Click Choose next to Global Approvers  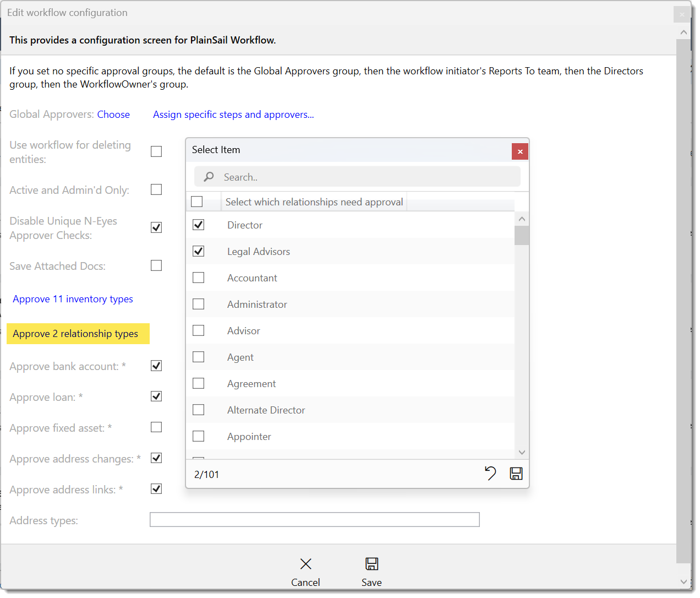(113, 114)
